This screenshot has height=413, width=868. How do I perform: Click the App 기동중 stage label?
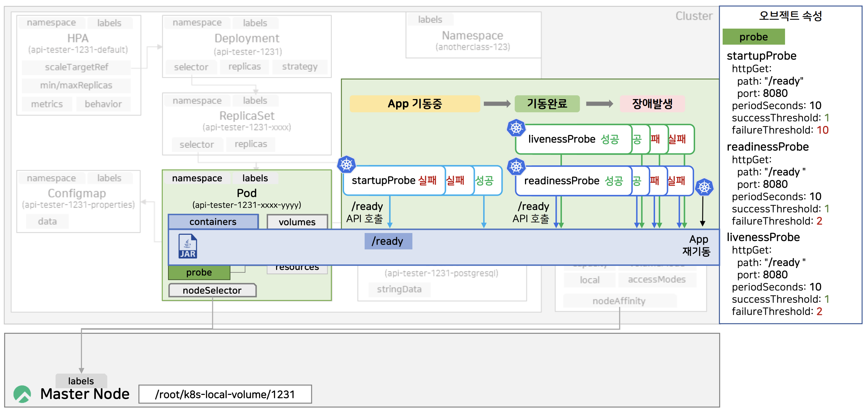point(415,104)
